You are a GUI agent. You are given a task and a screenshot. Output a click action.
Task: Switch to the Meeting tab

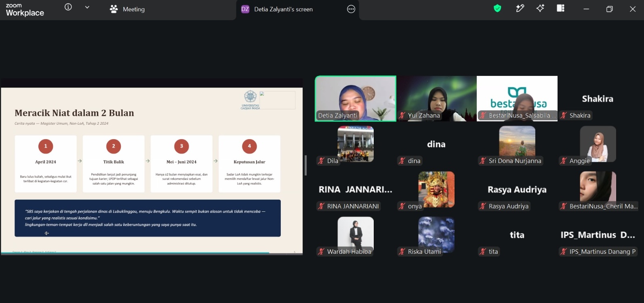(x=127, y=9)
